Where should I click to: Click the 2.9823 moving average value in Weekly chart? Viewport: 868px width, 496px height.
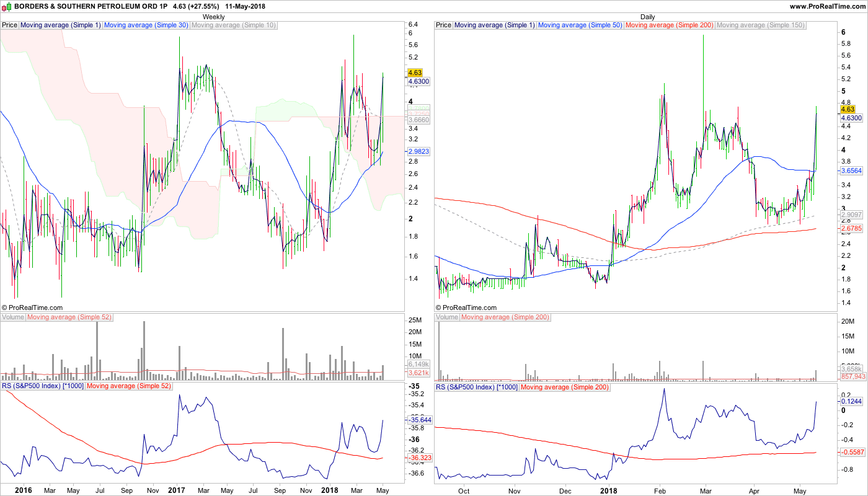(x=419, y=151)
